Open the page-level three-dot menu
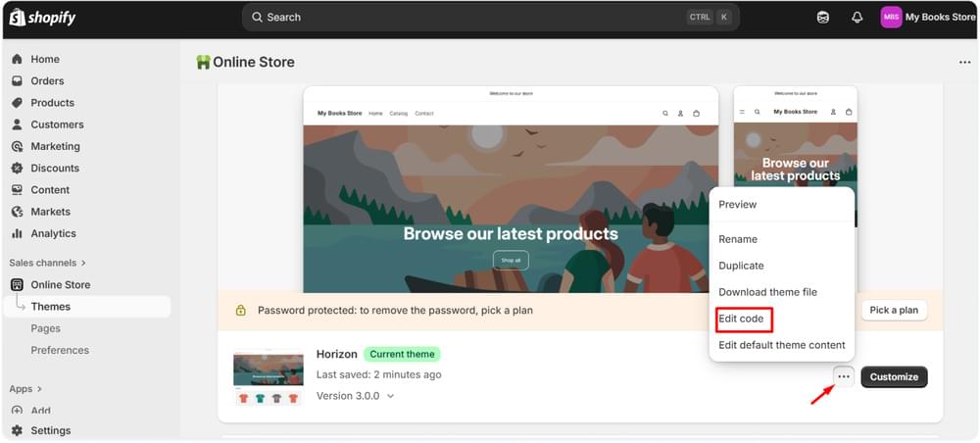Image resolution: width=980 pixels, height=443 pixels. (x=965, y=63)
